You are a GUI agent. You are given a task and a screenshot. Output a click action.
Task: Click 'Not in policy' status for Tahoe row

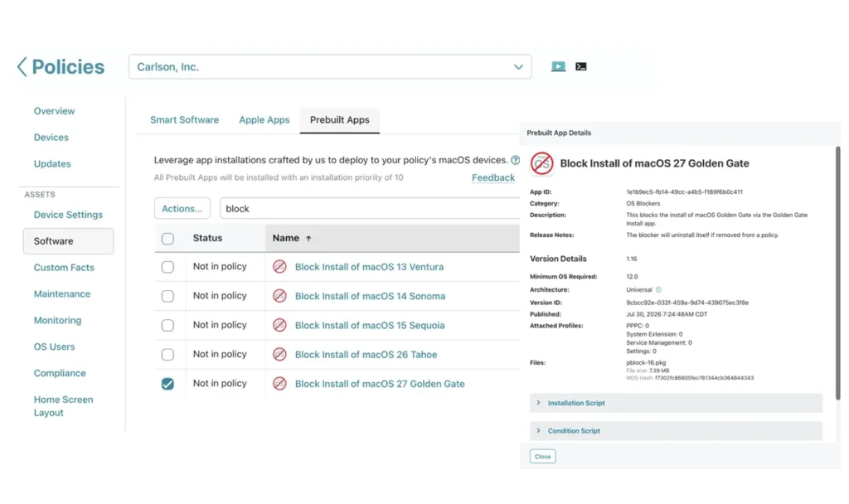220,354
